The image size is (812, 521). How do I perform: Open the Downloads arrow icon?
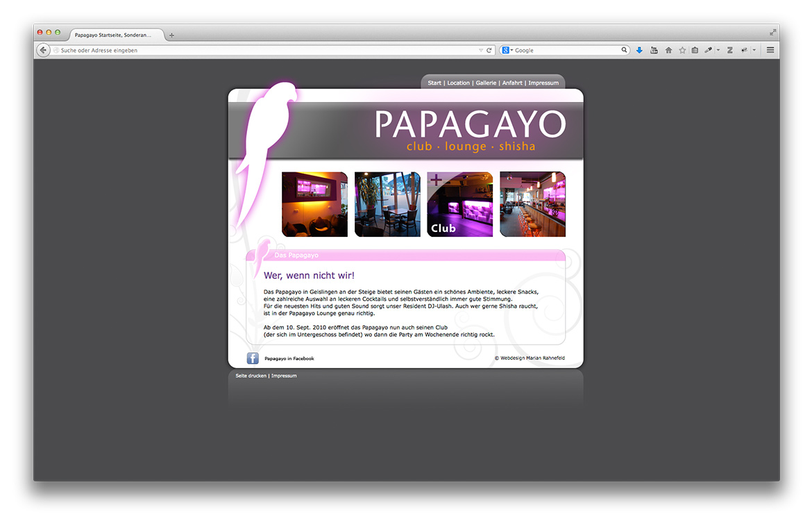[639, 50]
